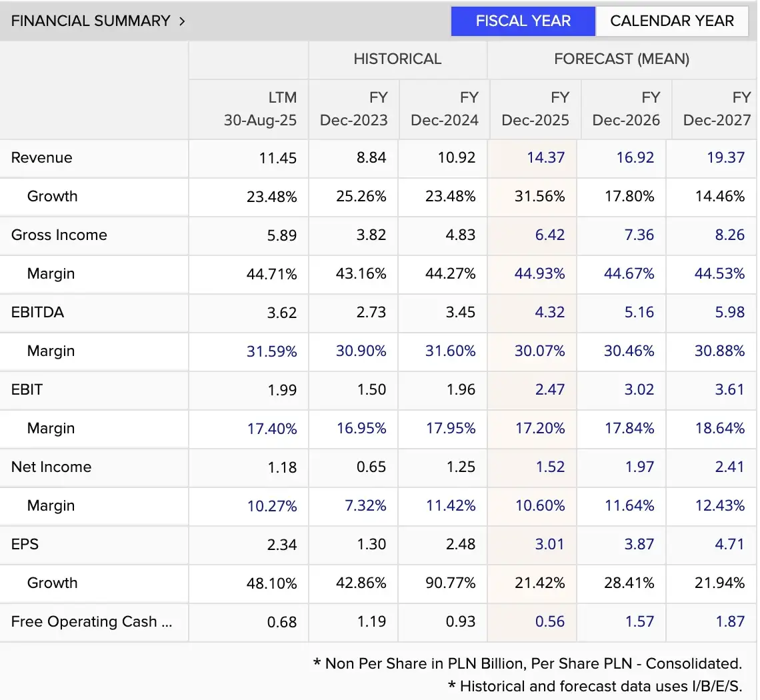The width and height of the screenshot is (760, 700).
Task: Click EPS growth value 28.41%
Action: [x=629, y=583]
